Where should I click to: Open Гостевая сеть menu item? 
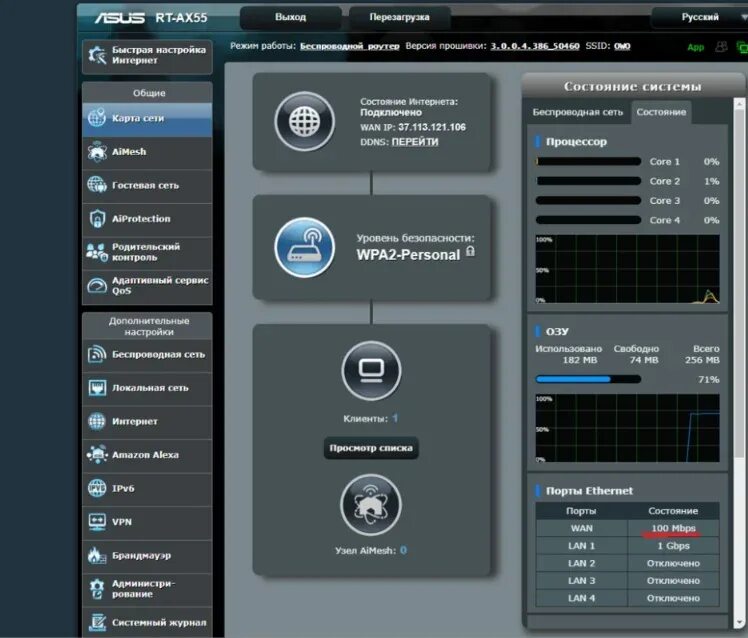click(x=147, y=185)
